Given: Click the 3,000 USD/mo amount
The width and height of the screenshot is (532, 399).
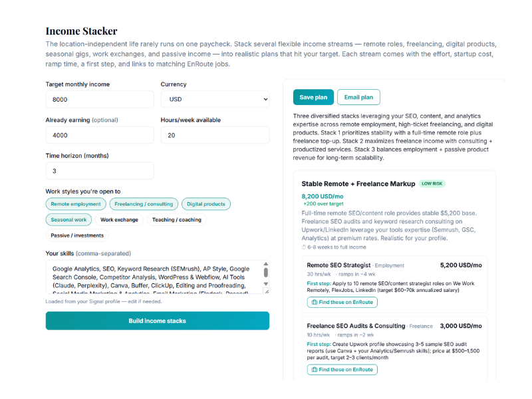Looking at the screenshot, I should [x=461, y=326].
